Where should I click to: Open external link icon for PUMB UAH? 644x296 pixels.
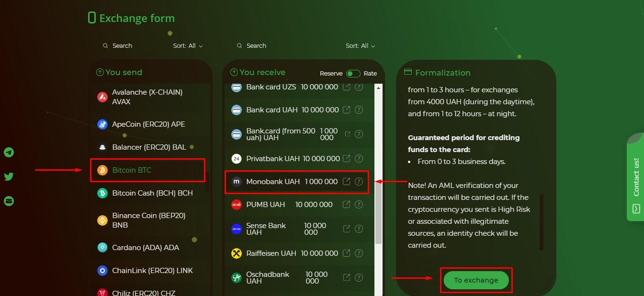pyautogui.click(x=347, y=205)
